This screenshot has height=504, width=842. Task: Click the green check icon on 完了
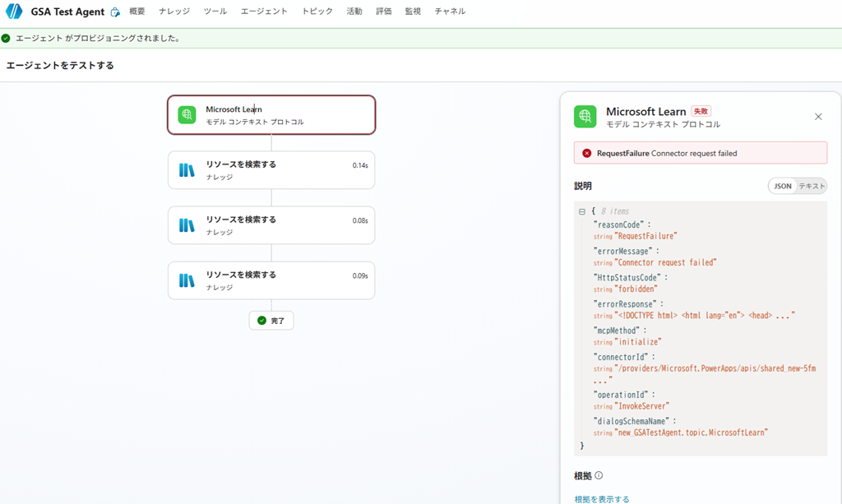tap(261, 321)
